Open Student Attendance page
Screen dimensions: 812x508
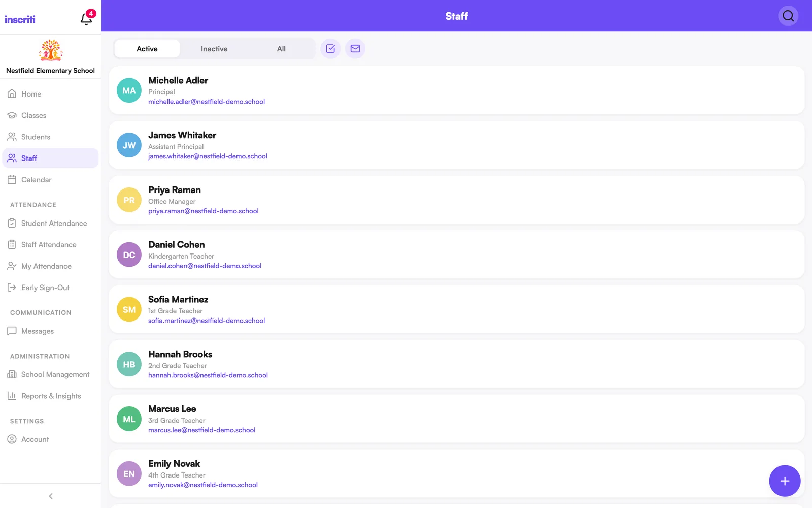click(x=51, y=223)
